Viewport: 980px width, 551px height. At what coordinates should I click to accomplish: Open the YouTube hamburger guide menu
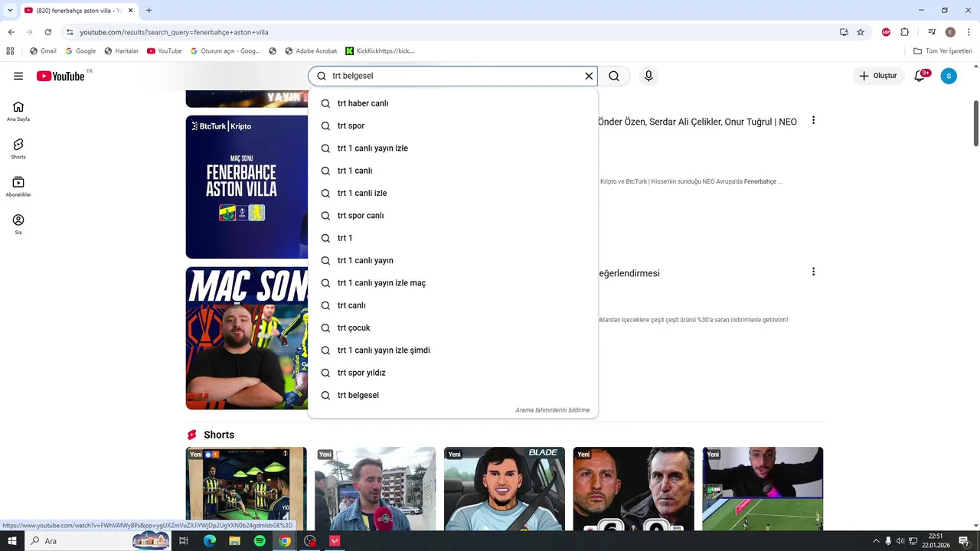pos(18,76)
